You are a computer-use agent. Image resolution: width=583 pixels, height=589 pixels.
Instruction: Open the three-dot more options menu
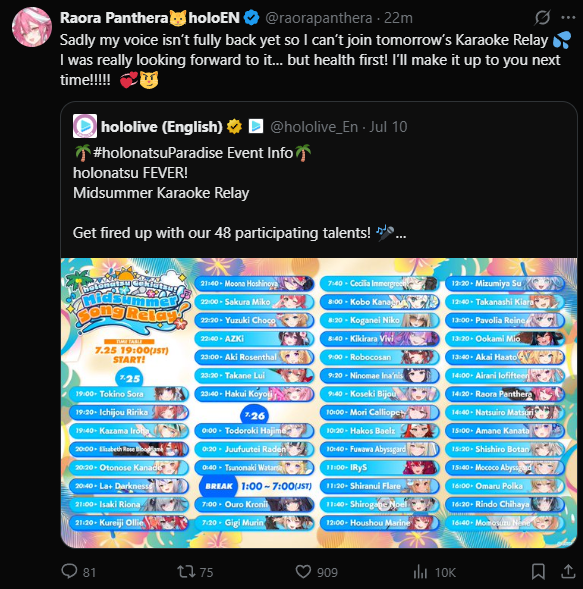pyautogui.click(x=568, y=17)
